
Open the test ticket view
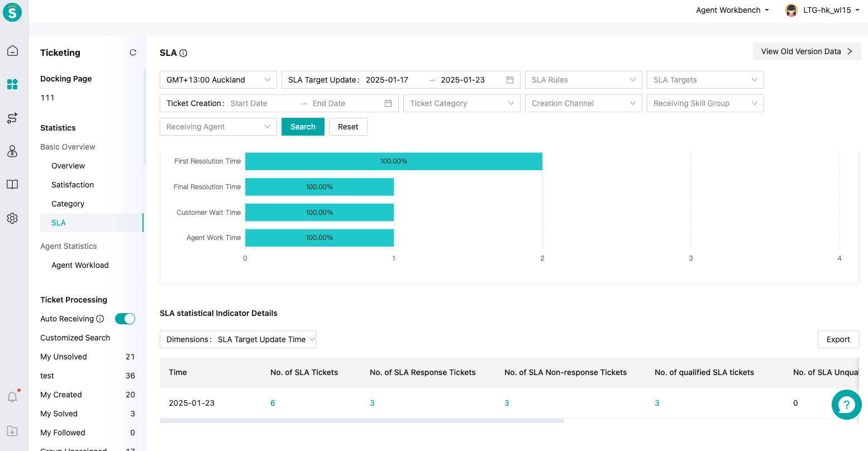[88, 376]
